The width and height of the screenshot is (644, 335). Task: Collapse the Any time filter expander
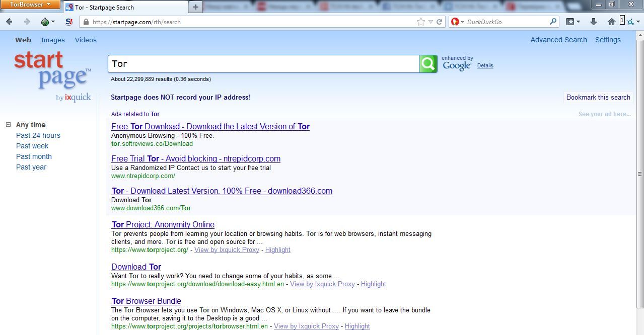(8, 124)
